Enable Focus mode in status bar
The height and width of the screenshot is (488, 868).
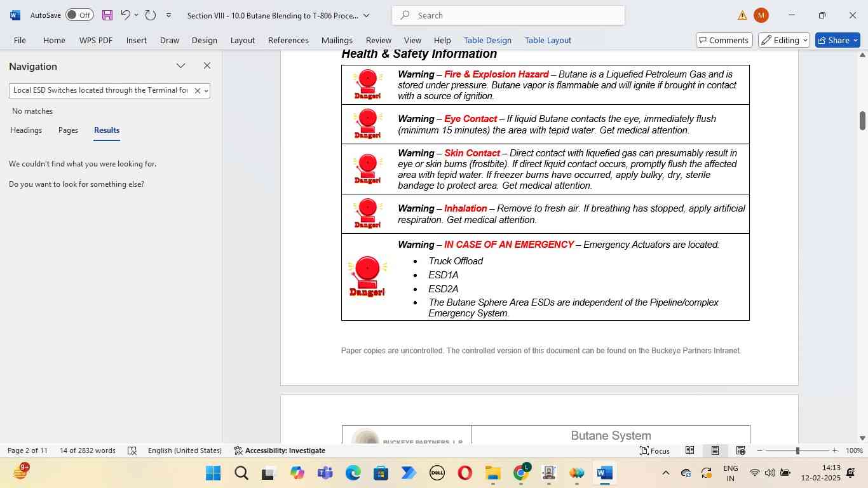tap(654, 451)
